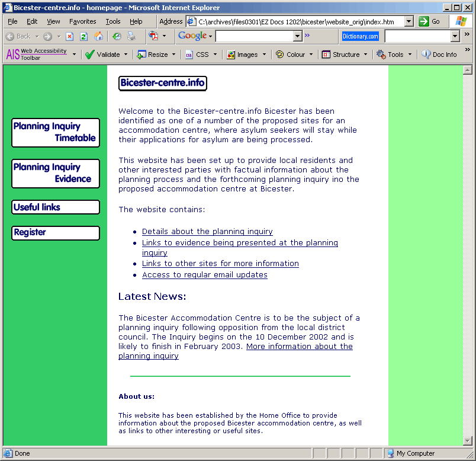Image resolution: width=476 pixels, height=461 pixels.
Task: Click the Dictionary.com toolbar button
Action: coord(361,37)
